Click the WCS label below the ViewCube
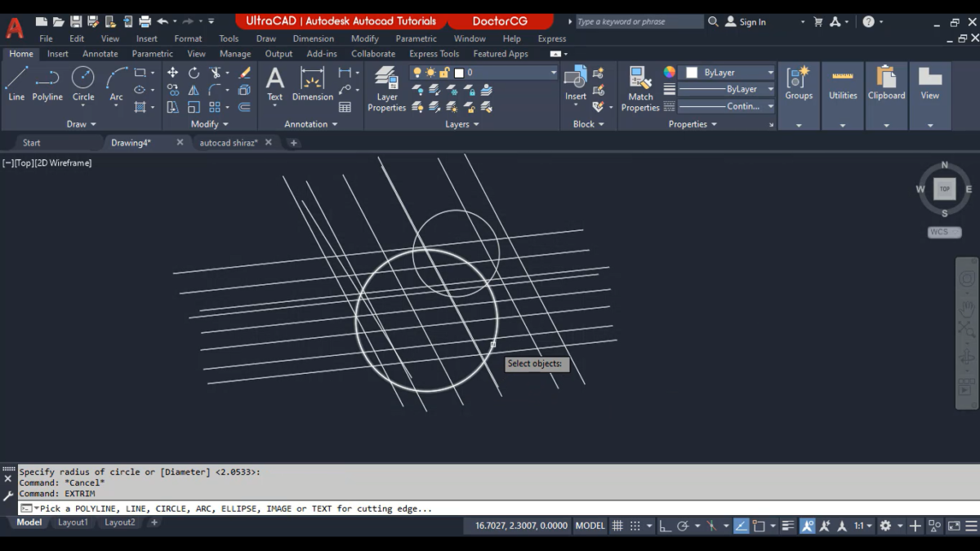The image size is (980, 551). (x=944, y=232)
